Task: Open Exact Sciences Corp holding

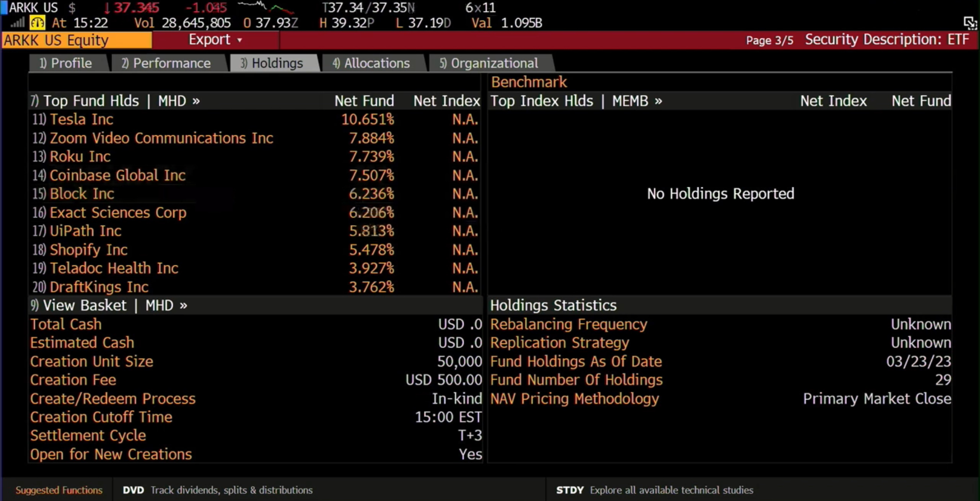Action: click(x=118, y=212)
